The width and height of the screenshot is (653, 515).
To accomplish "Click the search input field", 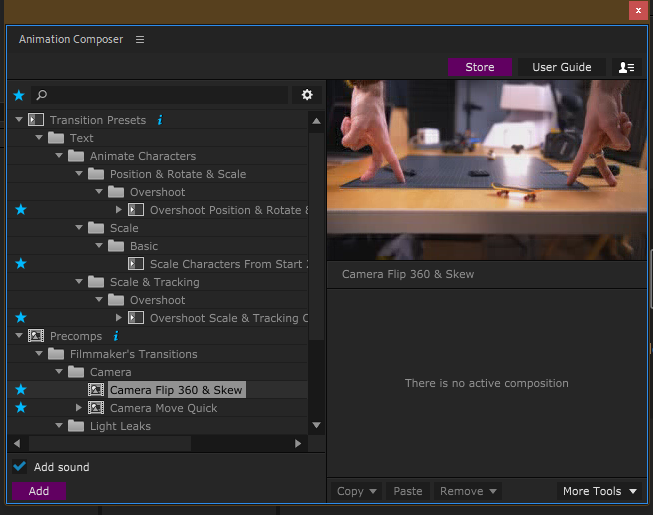I will (165, 95).
